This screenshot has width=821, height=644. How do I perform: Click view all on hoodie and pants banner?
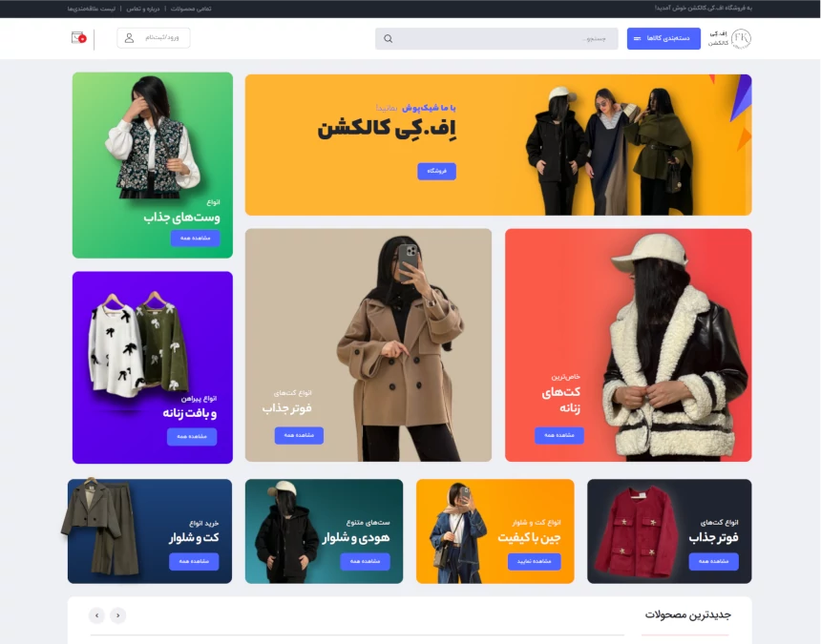point(365,561)
